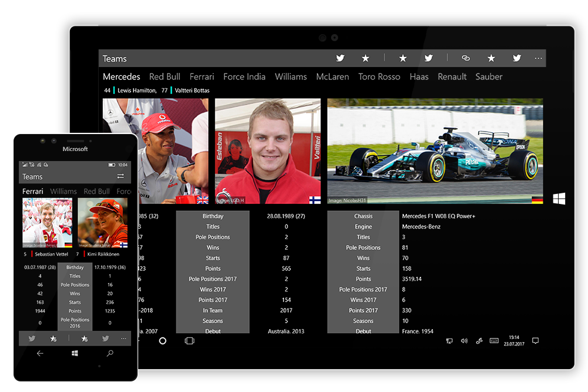Image resolution: width=588 pixels, height=392 pixels.
Task: Open the three-dot more menu in the tablet toolbar
Action: 538,58
